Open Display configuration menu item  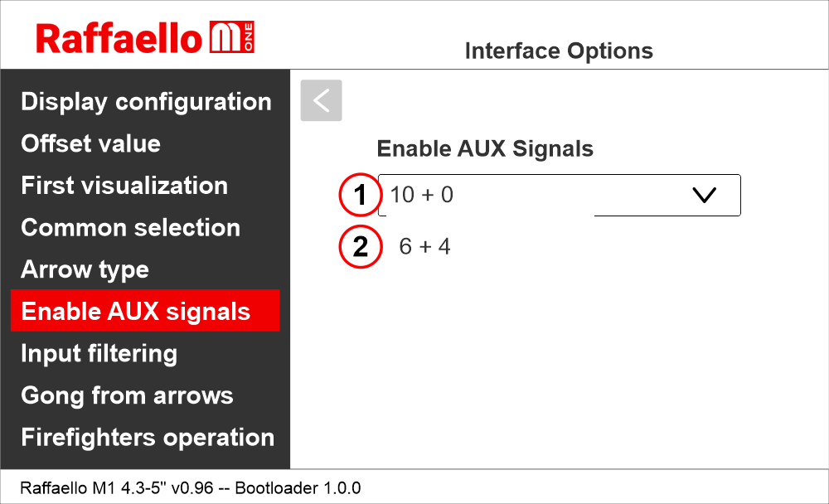[146, 102]
